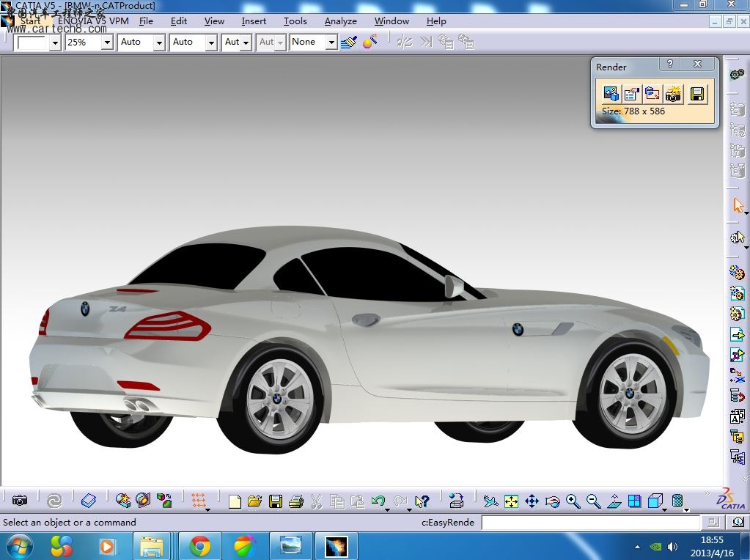Click the colored cubes icon in bottom toolbar
The width and height of the screenshot is (750, 560).
pyautogui.click(x=164, y=501)
